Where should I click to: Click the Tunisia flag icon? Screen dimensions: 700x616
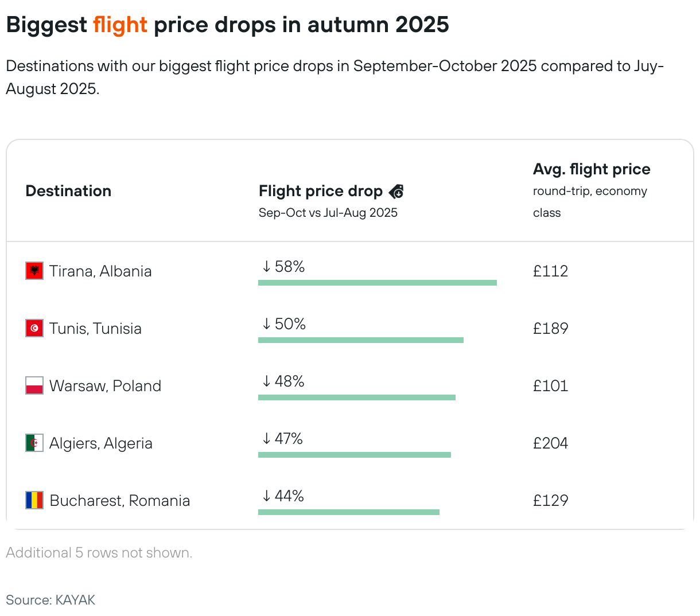34,328
